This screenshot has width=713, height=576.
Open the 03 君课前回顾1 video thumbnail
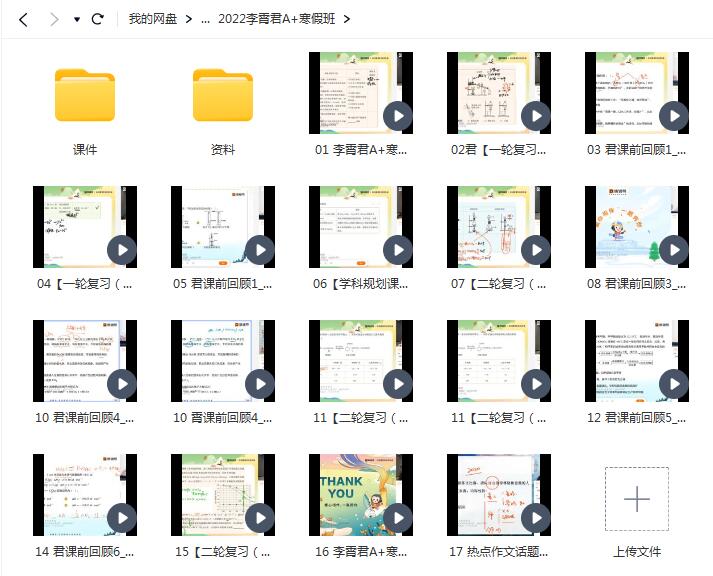click(636, 93)
